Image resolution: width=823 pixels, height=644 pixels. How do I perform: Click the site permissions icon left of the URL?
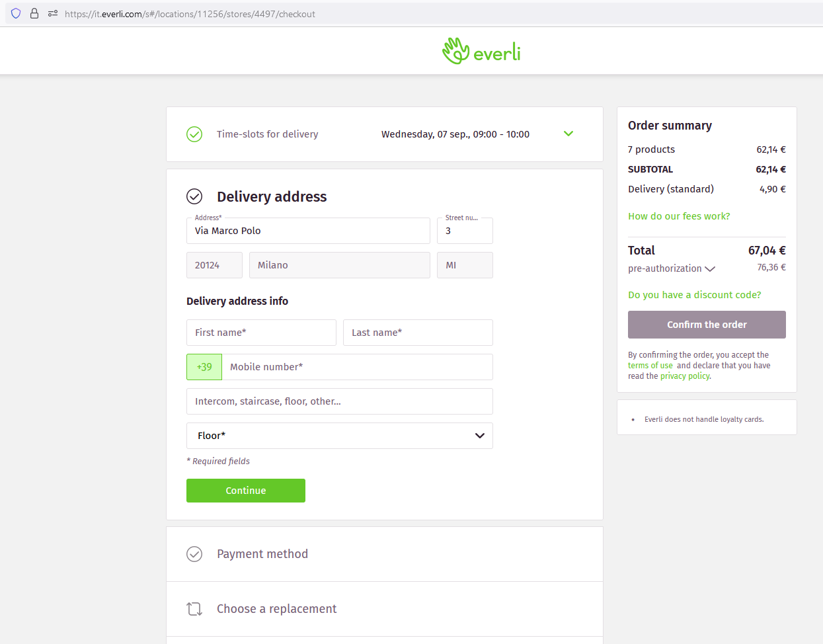[x=52, y=13]
